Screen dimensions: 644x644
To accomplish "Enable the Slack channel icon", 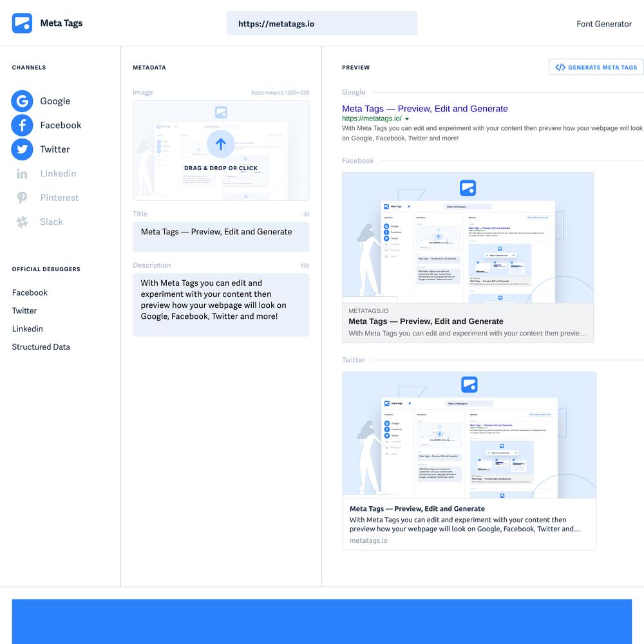I will pos(22,222).
